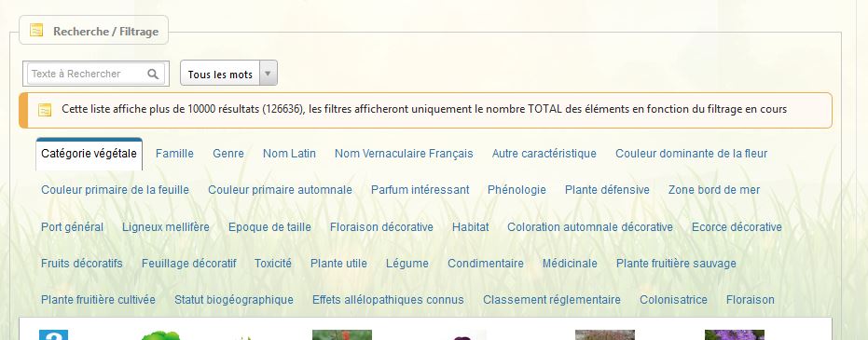Show the Zone bord de mer filter
The image size is (868, 340).
(714, 190)
